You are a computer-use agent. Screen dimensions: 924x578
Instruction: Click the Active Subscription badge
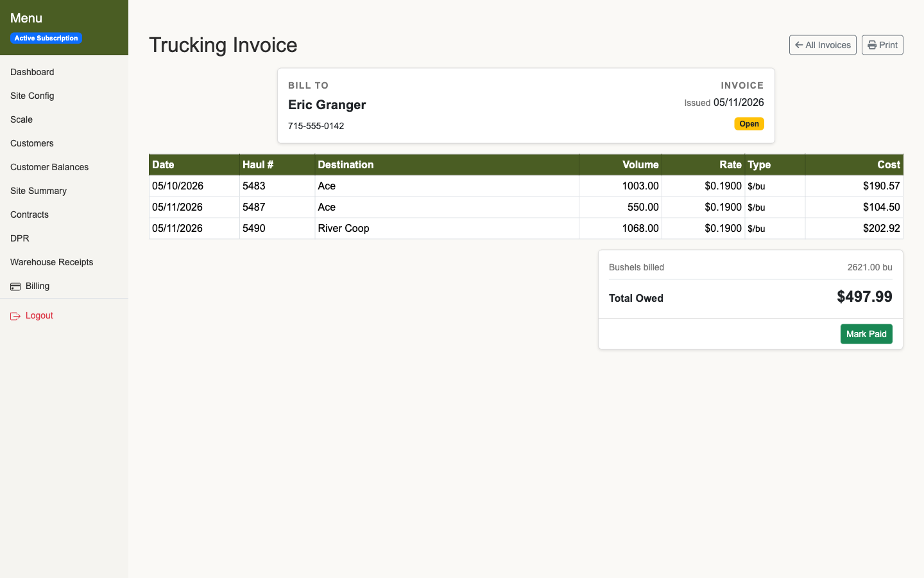pyautogui.click(x=46, y=38)
